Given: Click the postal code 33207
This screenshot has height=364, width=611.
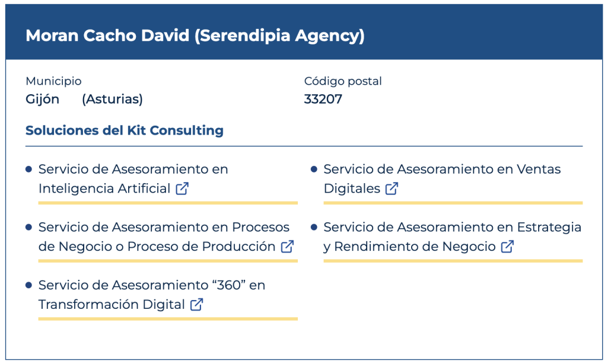Looking at the screenshot, I should coord(323,99).
